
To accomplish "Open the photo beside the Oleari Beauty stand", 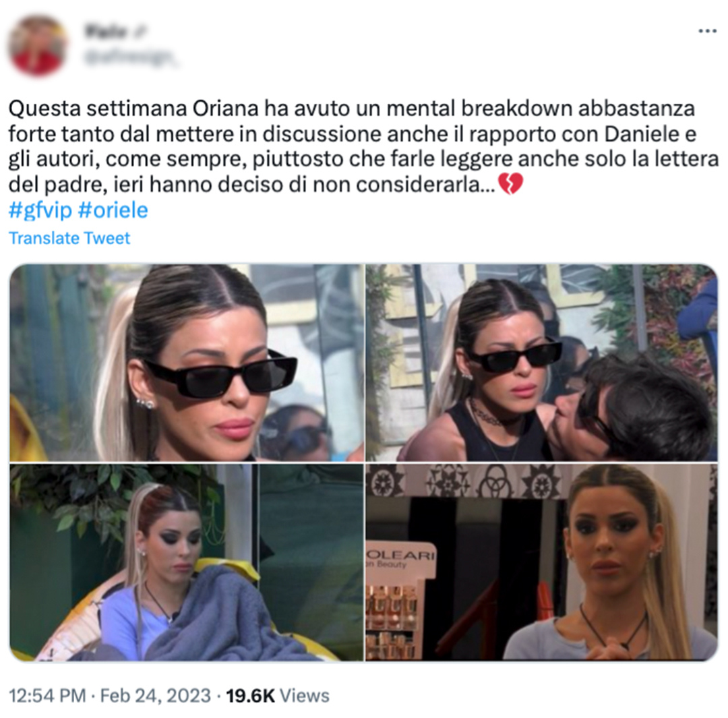I will pyautogui.click(x=541, y=562).
